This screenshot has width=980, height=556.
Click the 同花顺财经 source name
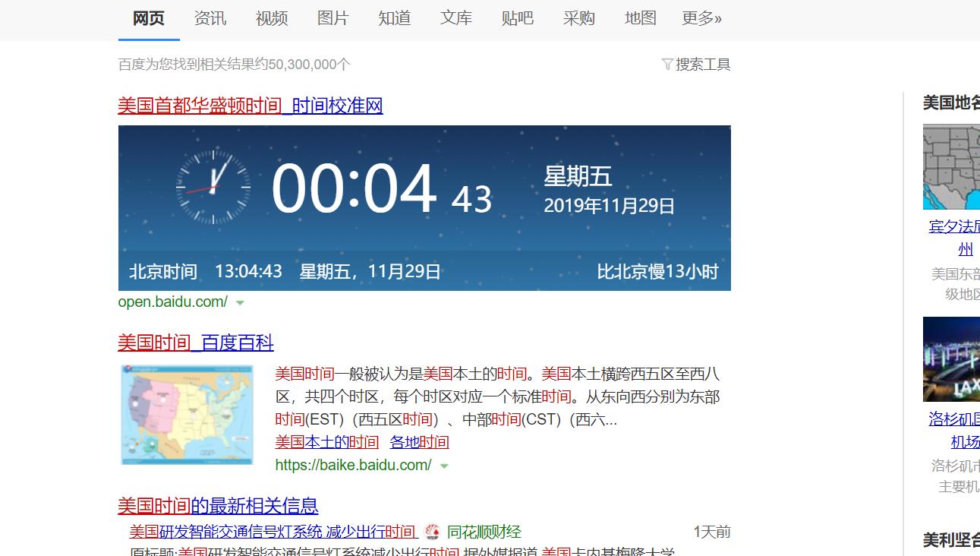click(x=484, y=532)
